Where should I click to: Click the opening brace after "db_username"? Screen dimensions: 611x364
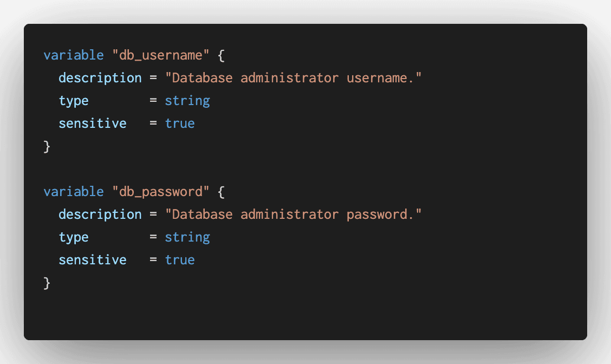coord(221,55)
